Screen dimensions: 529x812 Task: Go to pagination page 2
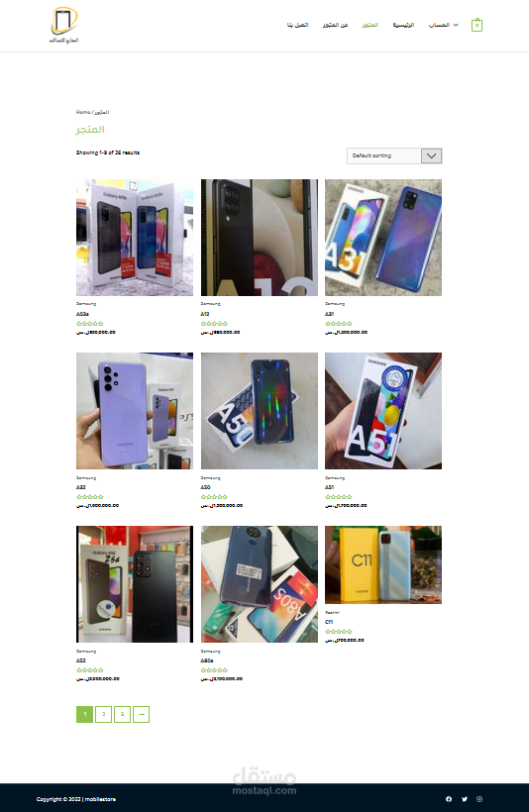(x=104, y=714)
